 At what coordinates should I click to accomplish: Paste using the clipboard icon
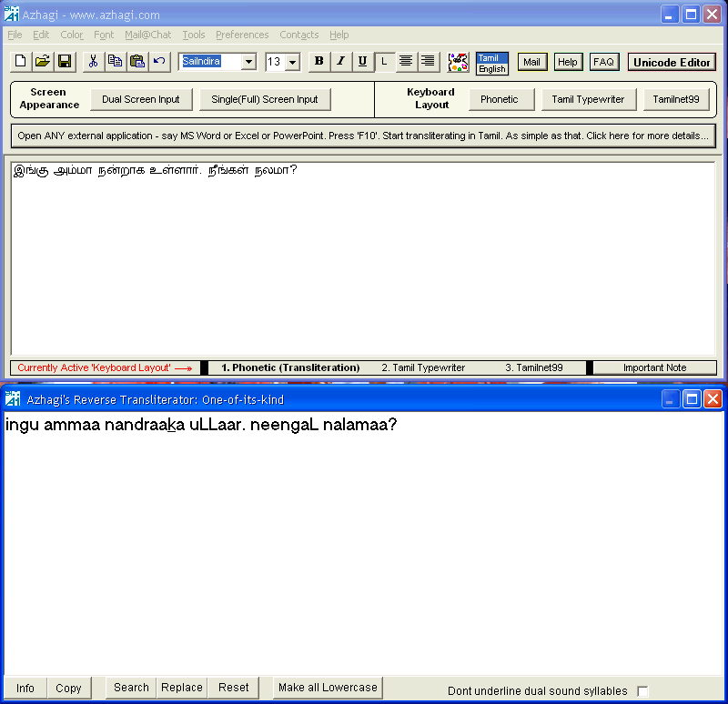tap(137, 61)
